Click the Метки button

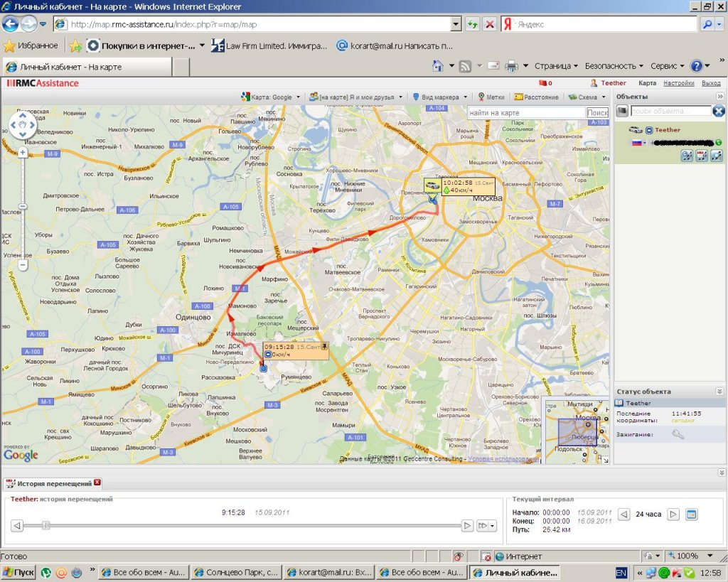[491, 97]
